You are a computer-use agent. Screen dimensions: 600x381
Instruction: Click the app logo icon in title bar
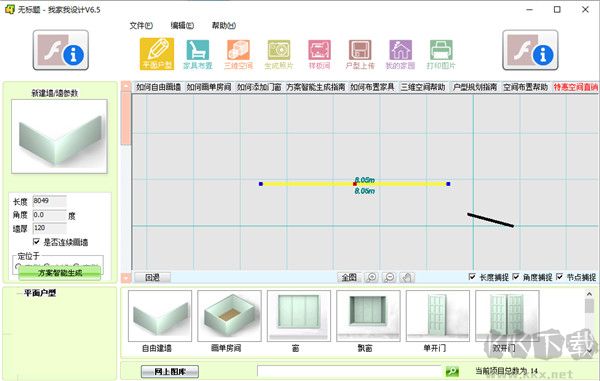[x=10, y=10]
